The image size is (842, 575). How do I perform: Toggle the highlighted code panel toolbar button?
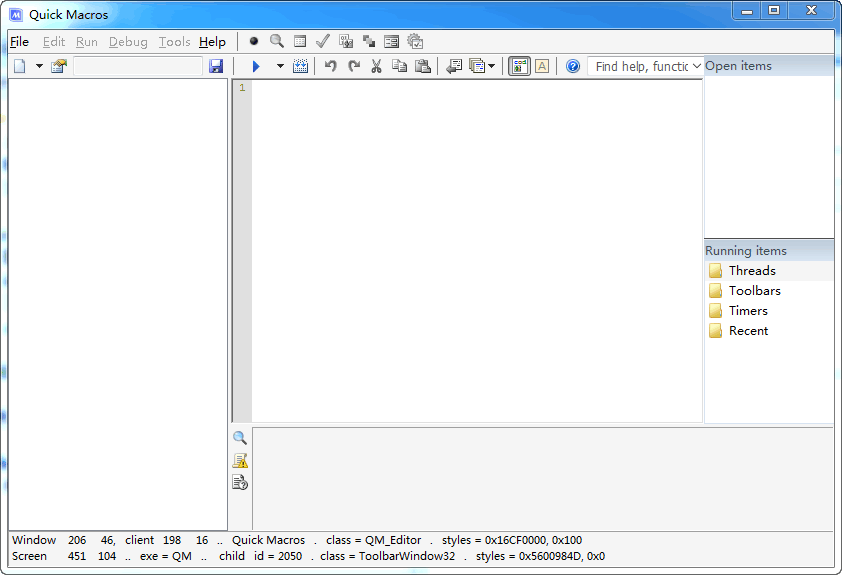pyautogui.click(x=519, y=66)
